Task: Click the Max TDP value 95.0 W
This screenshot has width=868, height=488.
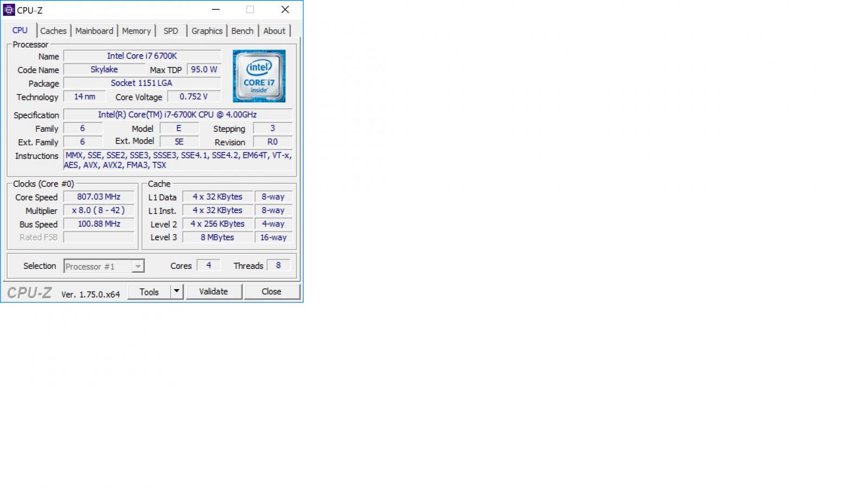Action: click(x=204, y=69)
